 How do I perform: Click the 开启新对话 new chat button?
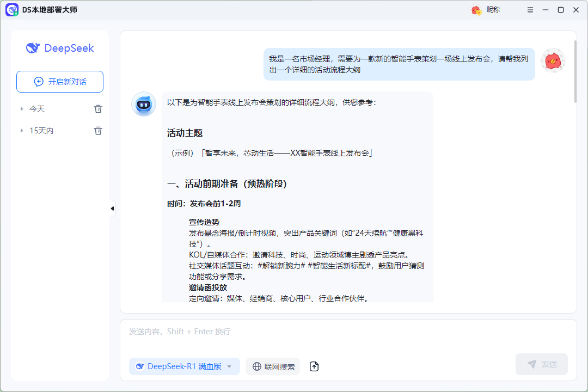click(x=59, y=81)
